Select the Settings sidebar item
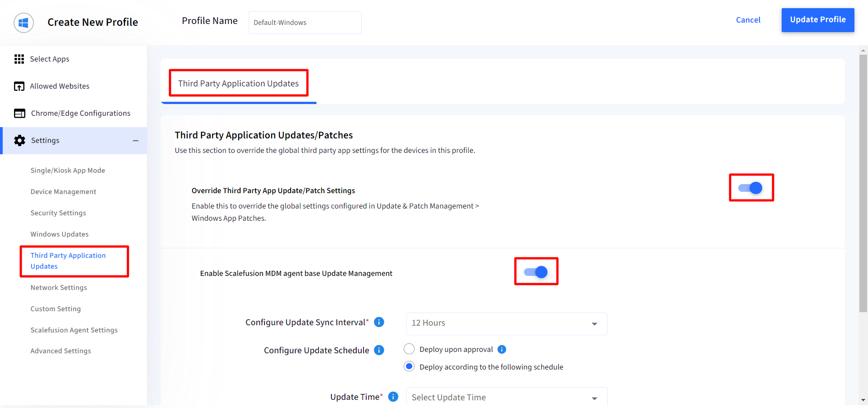Viewport: 868px width, 408px height. click(x=73, y=141)
